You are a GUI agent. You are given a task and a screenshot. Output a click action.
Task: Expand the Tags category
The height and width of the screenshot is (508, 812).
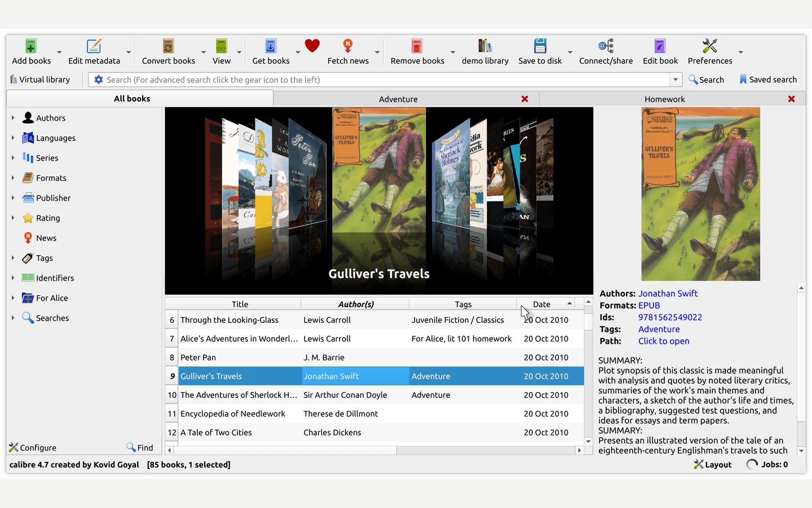[x=13, y=258]
